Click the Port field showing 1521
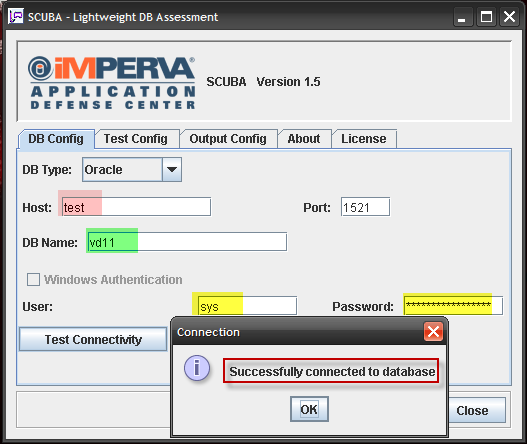This screenshot has height=444, width=527. pos(366,207)
